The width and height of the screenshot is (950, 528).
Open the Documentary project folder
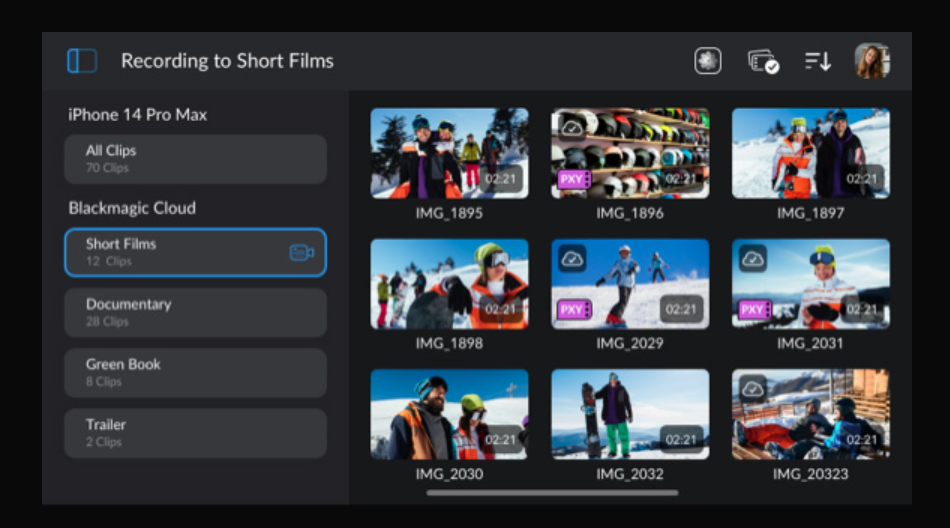[195, 312]
